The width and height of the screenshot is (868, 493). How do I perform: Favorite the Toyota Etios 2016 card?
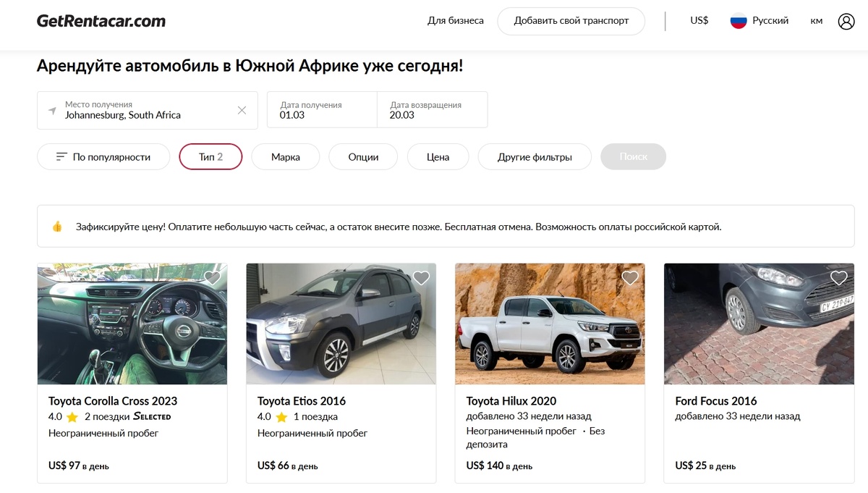[x=421, y=278]
